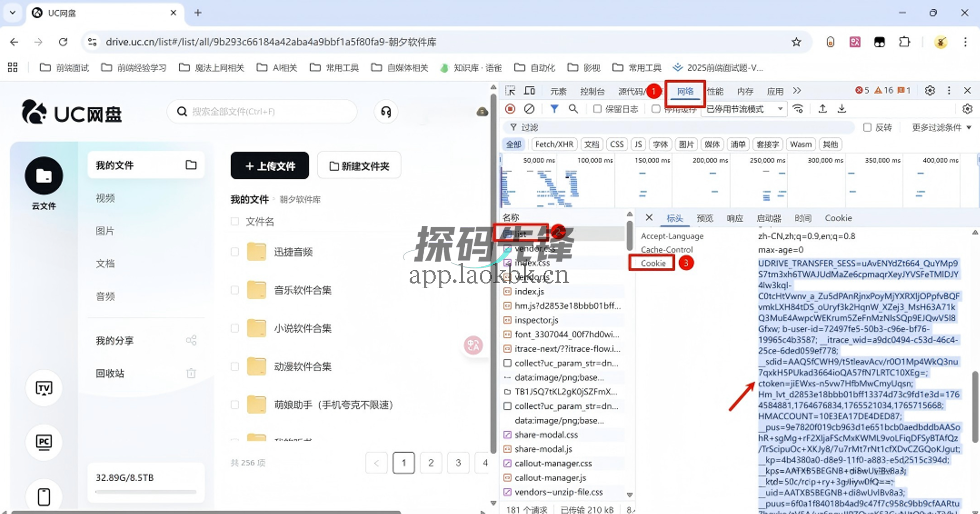Enable the 保留日志 checkbox
Viewport: 980px width, 514px height.
click(x=597, y=109)
